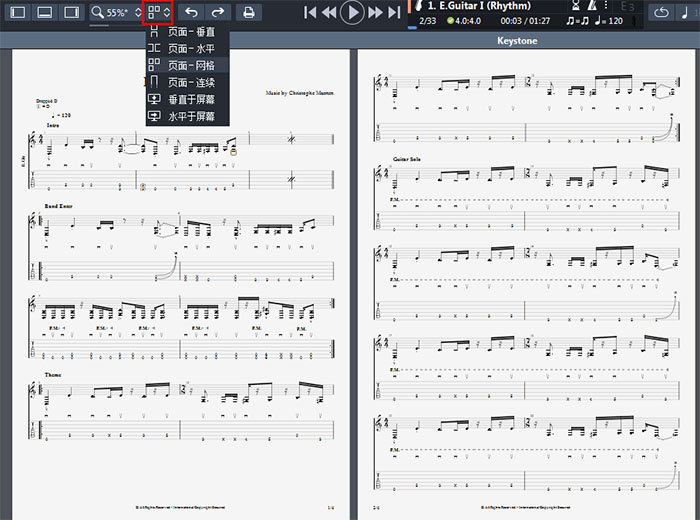Click the print icon
This screenshot has width=700, height=520.
249,13
